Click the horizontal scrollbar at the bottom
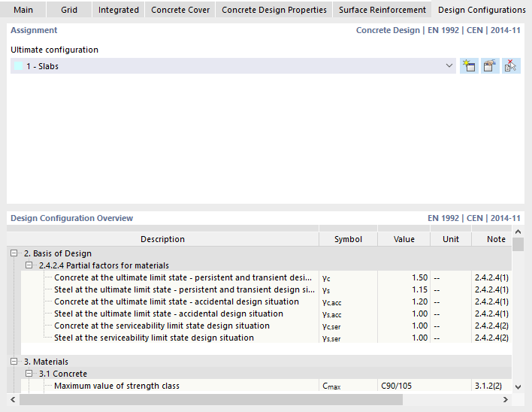This screenshot has width=532, height=412. [x=225, y=400]
